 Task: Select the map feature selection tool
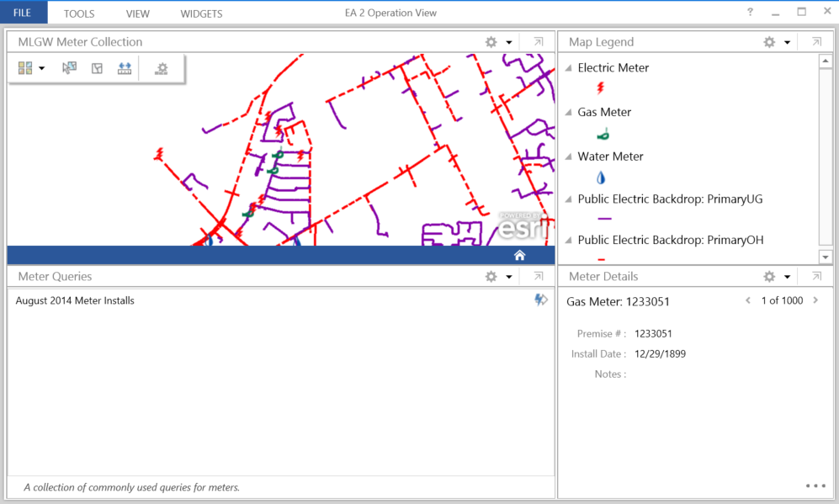click(69, 68)
